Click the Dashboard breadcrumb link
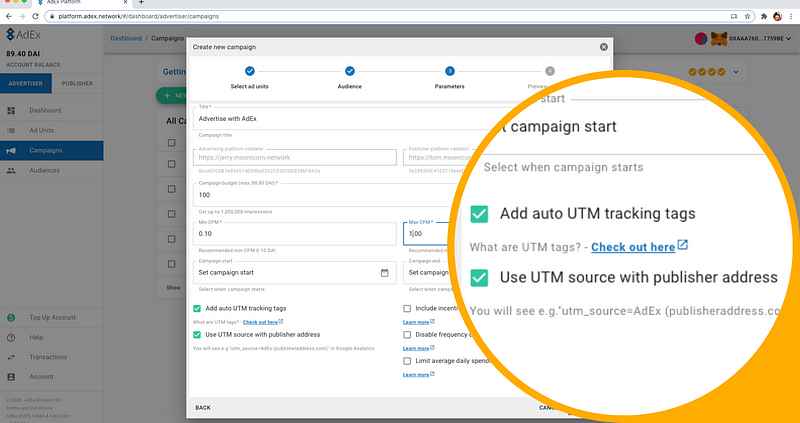Viewport: 800px width, 423px height. 126,39
